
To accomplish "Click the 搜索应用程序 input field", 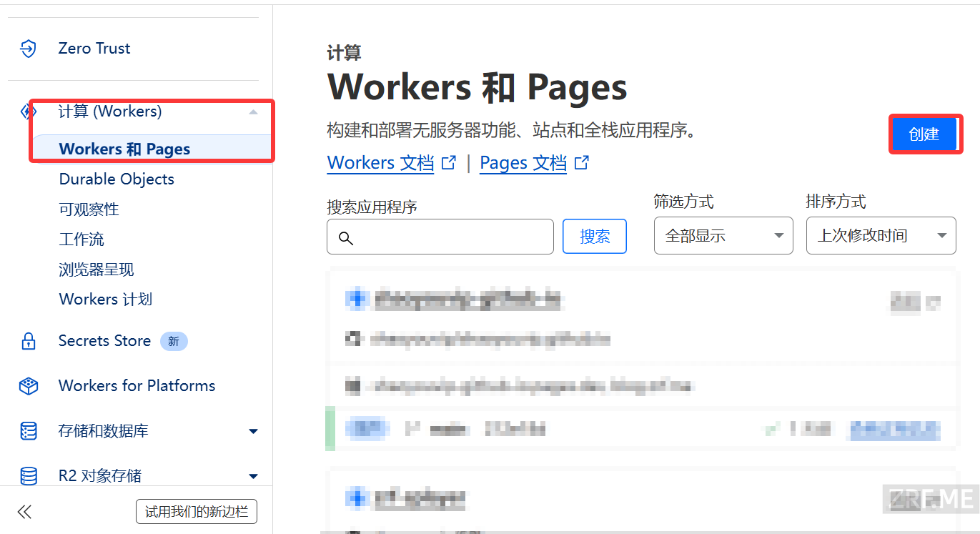I will pos(440,237).
